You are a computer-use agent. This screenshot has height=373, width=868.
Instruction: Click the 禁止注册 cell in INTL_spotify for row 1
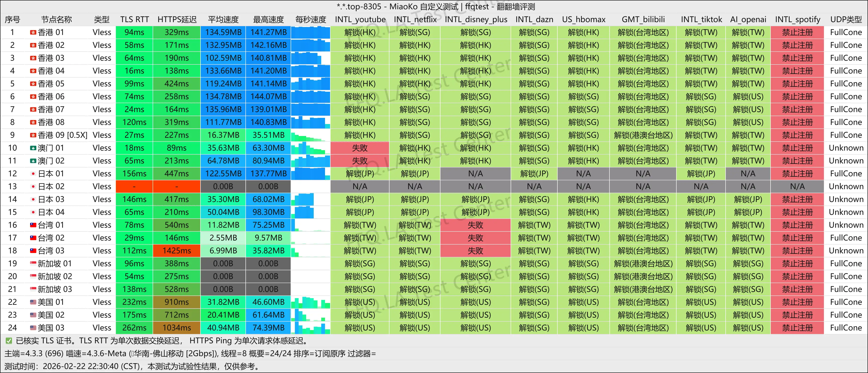pyautogui.click(x=797, y=32)
